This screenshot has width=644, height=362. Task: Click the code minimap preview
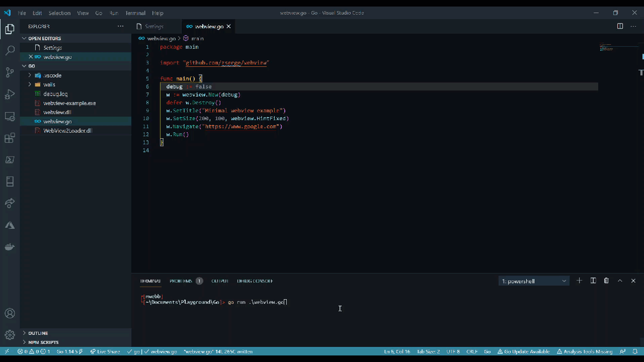[619, 48]
